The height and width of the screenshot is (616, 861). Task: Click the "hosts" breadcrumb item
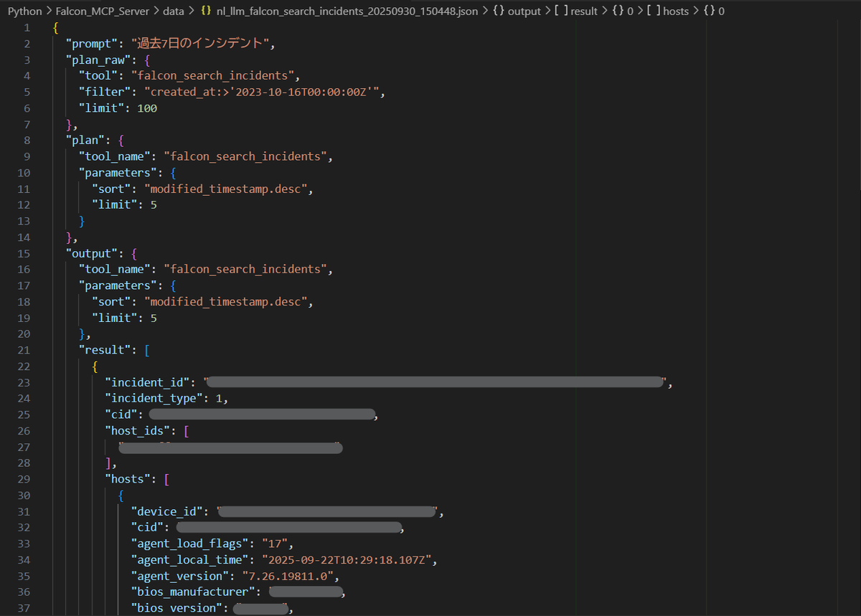pos(677,11)
